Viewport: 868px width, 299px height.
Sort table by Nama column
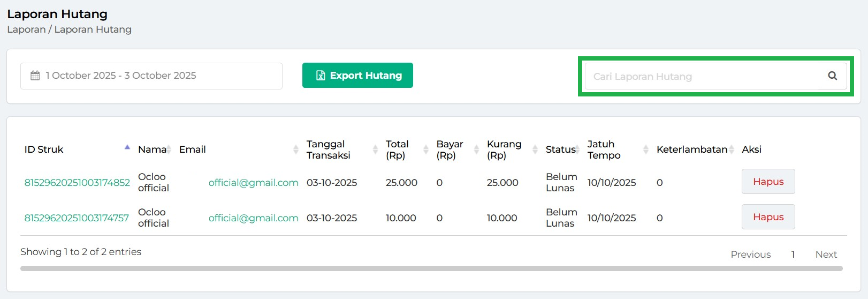pyautogui.click(x=152, y=149)
